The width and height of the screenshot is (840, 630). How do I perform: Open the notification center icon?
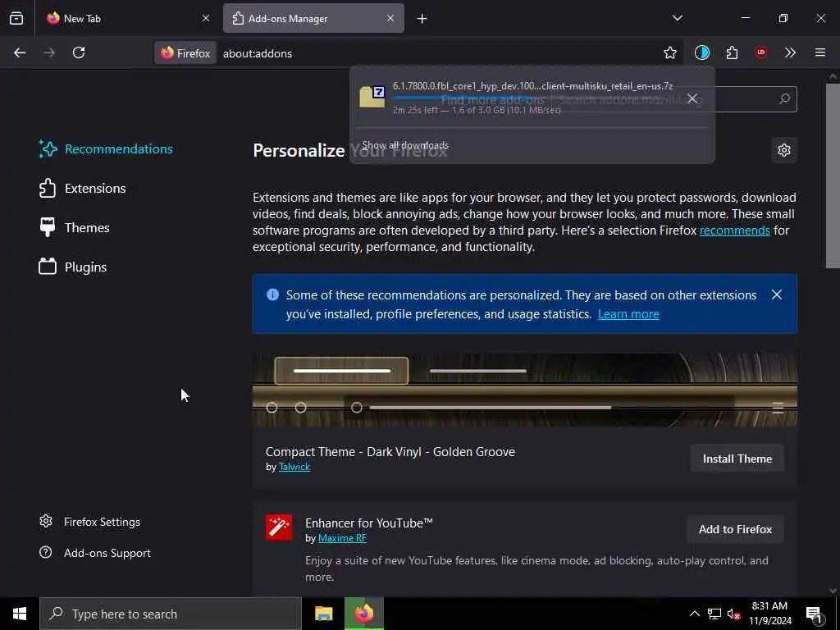click(x=815, y=614)
